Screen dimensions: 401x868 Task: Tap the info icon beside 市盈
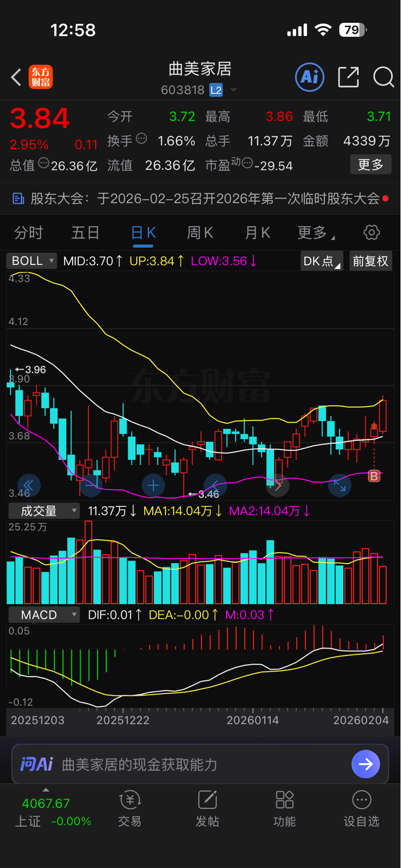(x=247, y=163)
